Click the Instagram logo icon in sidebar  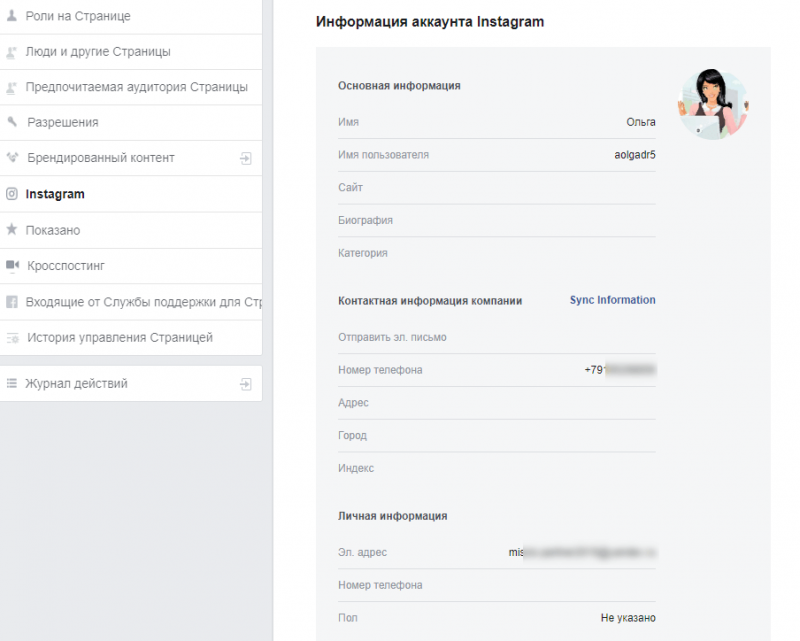click(12, 194)
